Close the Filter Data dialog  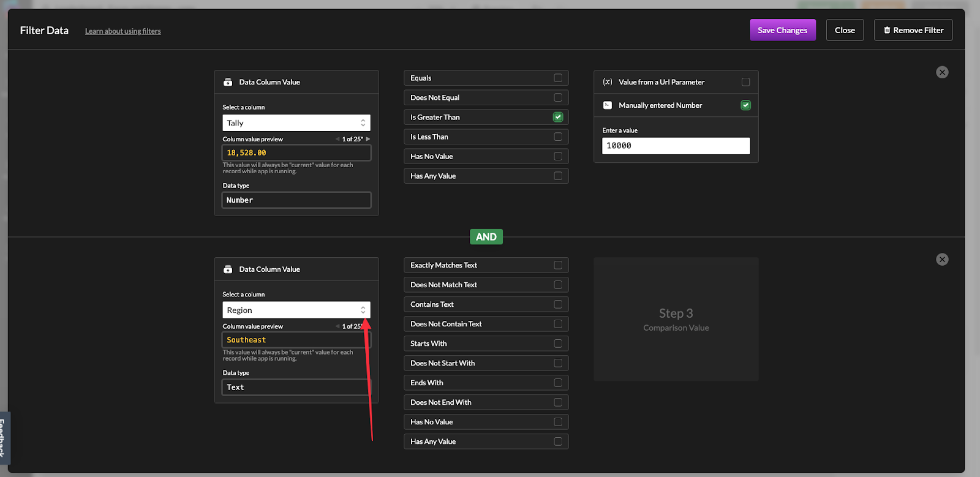coord(845,30)
